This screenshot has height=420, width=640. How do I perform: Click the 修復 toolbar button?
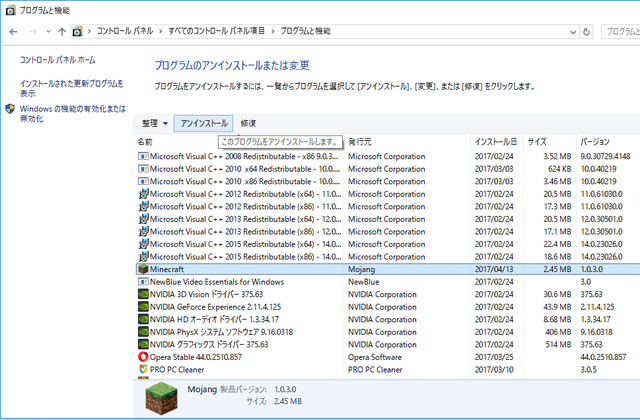[248, 123]
